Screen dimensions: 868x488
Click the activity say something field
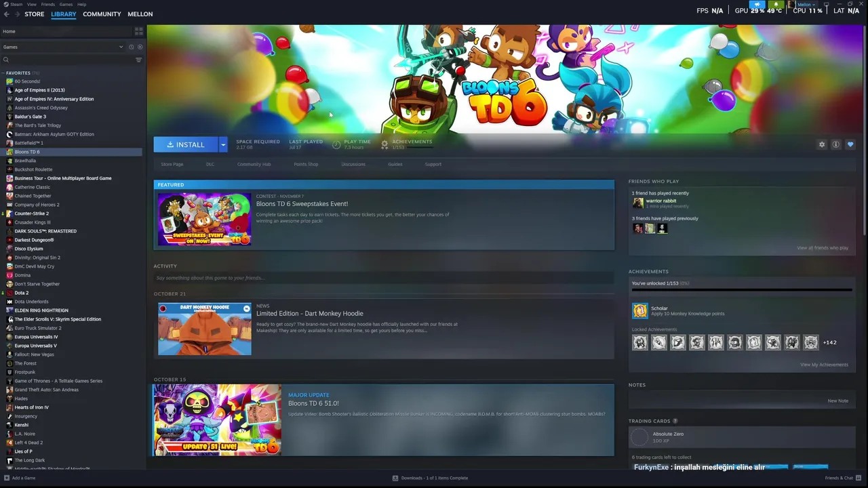tap(384, 278)
